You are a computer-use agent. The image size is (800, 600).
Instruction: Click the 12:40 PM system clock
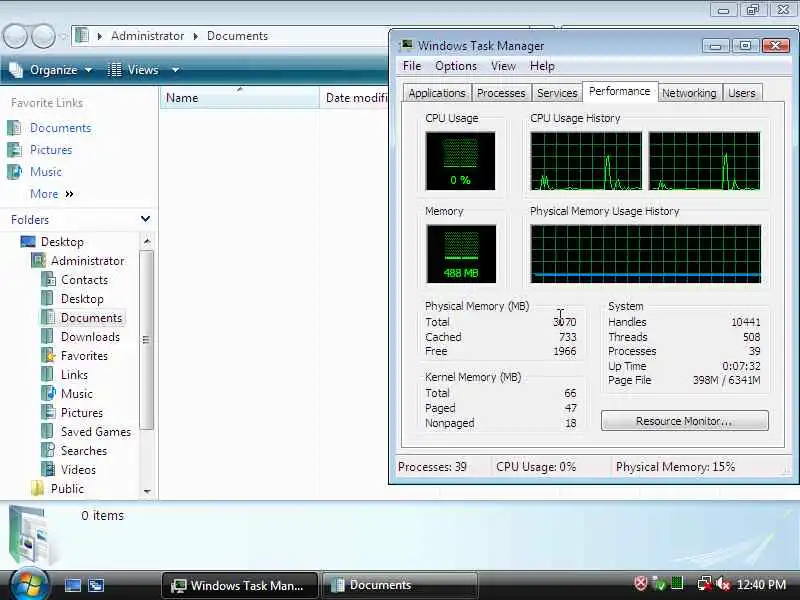coord(761,584)
